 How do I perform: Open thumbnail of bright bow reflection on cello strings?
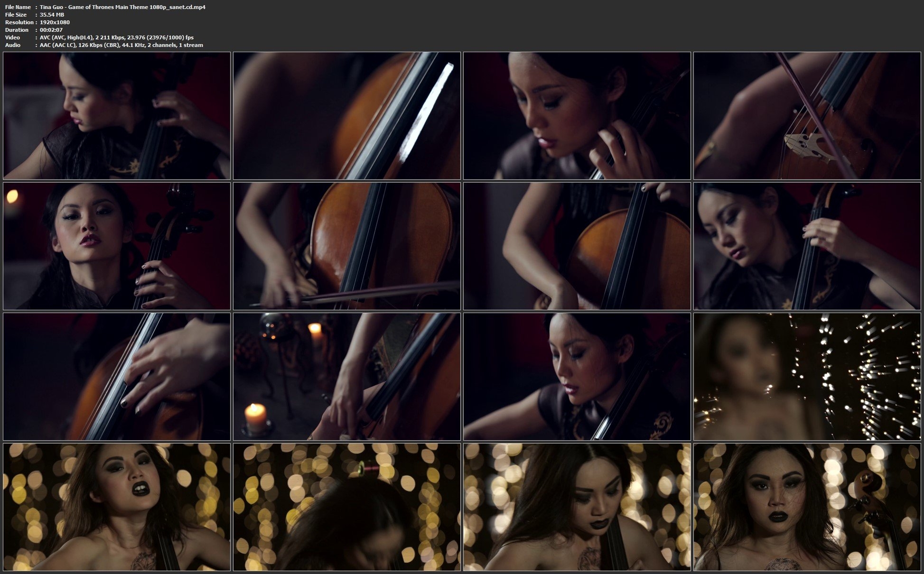(x=346, y=116)
